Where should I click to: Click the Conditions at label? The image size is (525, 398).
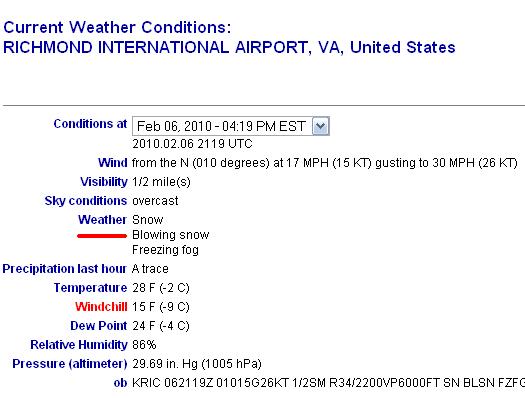pyautogui.click(x=90, y=124)
